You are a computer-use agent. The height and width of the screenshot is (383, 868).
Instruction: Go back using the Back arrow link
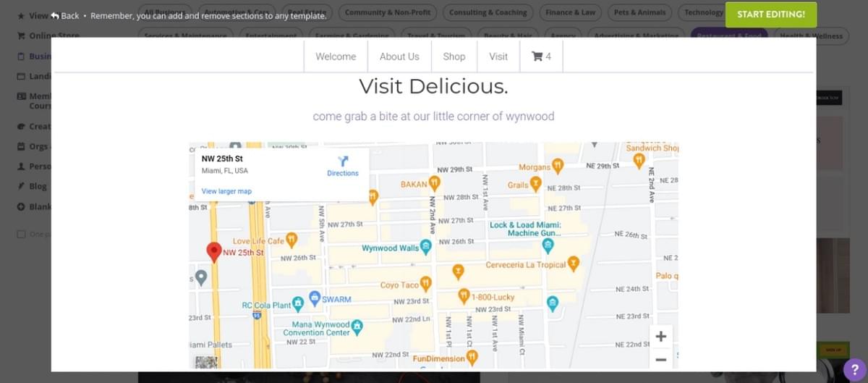click(x=65, y=15)
